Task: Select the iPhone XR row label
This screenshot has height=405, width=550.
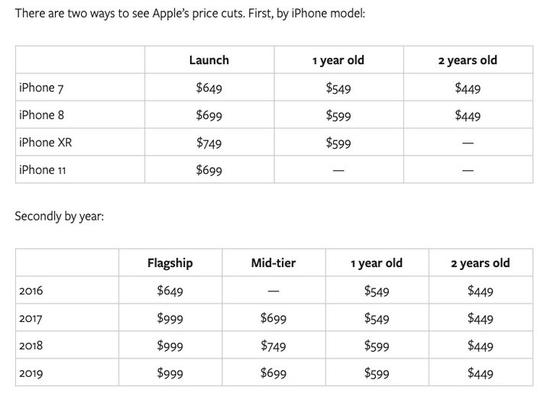Action: coord(46,142)
